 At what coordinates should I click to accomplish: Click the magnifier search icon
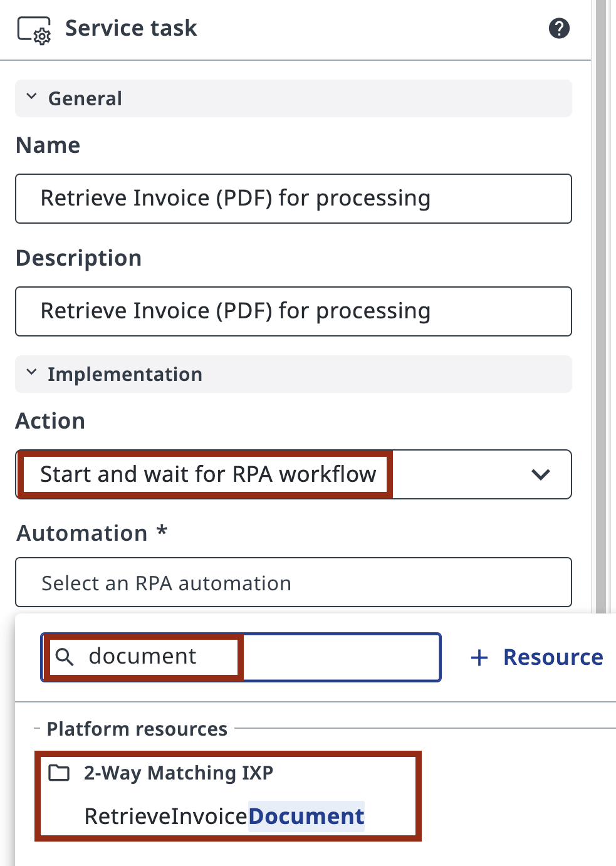[x=65, y=657]
